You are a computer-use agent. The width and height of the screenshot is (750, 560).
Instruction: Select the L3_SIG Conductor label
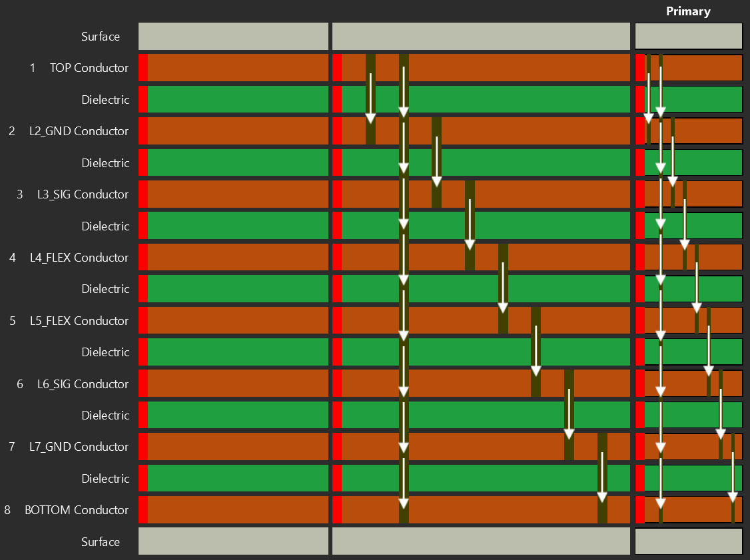[83, 194]
